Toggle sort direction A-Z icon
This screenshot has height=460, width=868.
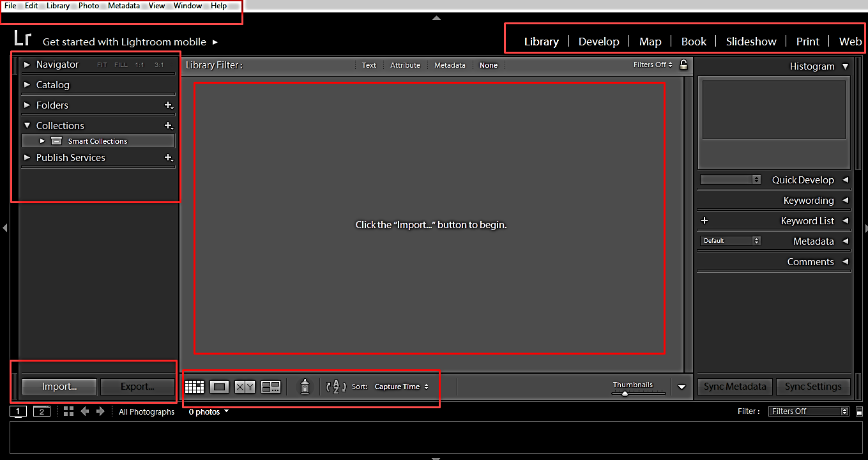(336, 387)
